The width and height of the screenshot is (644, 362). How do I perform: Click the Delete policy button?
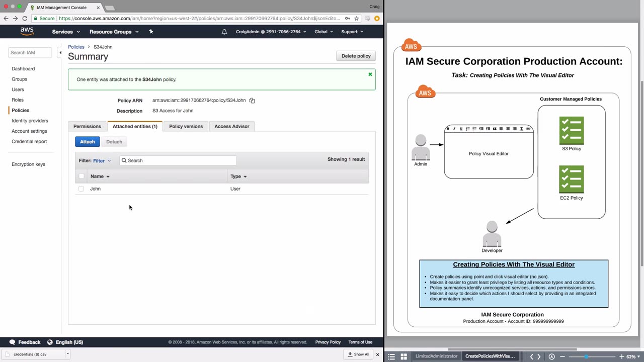pos(356,56)
